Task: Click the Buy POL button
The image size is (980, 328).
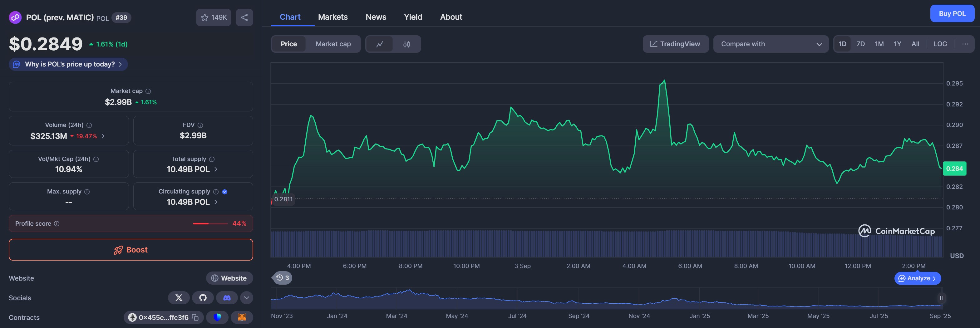Action: (x=952, y=14)
